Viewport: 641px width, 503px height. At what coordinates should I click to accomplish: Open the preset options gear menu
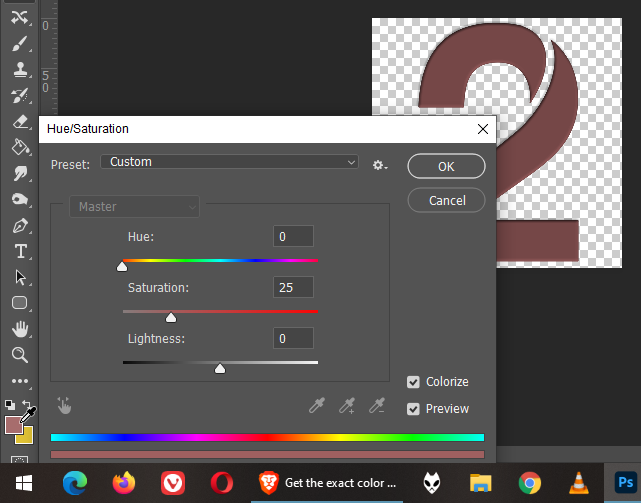point(380,165)
